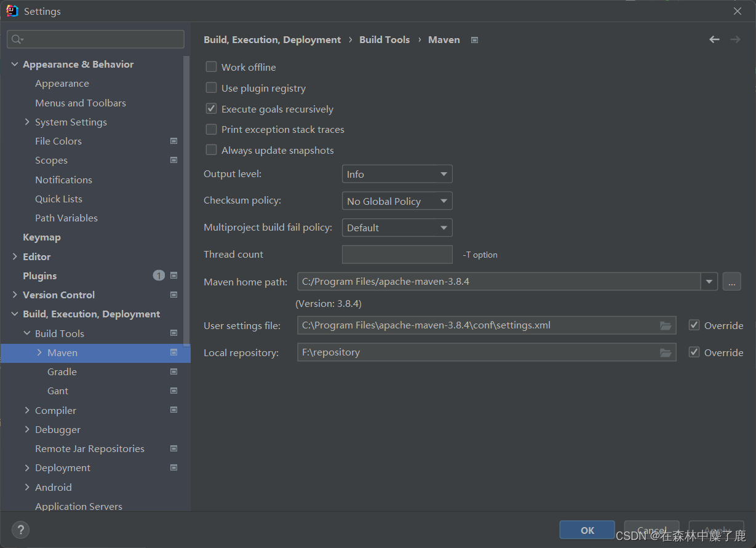Open Application Servers settings page
The image size is (756, 548).
[79, 506]
